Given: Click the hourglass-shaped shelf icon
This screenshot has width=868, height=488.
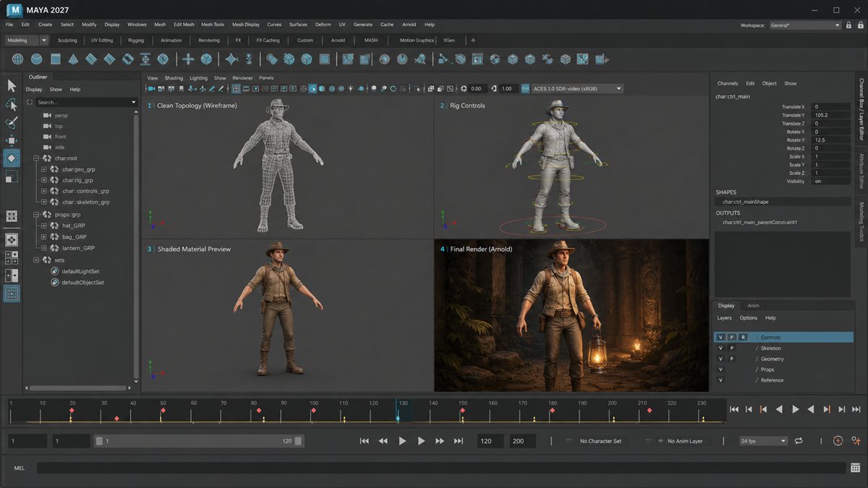Looking at the screenshot, I should click(x=250, y=59).
